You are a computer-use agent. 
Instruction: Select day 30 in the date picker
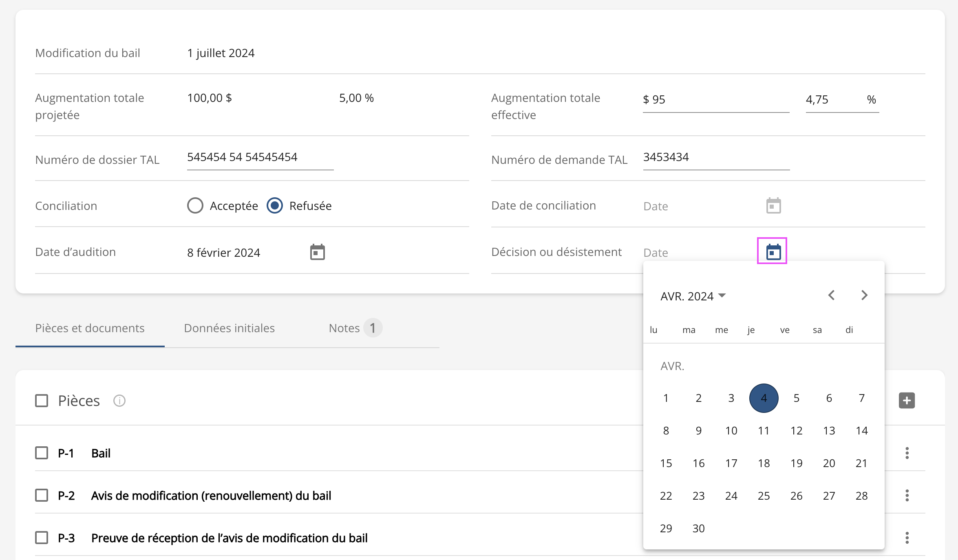tap(698, 528)
